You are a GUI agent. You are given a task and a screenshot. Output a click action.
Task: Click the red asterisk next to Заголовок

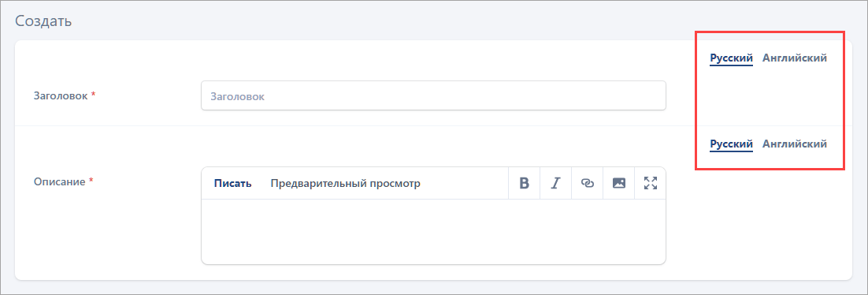[x=93, y=95]
